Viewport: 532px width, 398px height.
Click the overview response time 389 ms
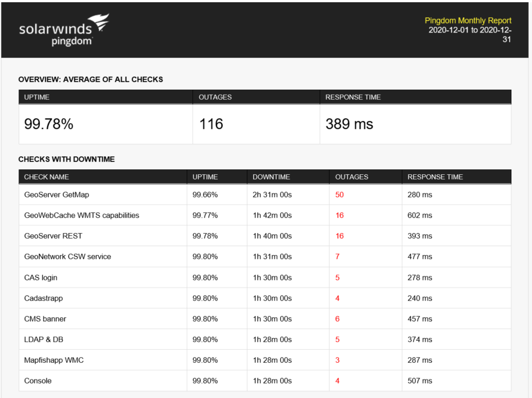click(x=349, y=124)
